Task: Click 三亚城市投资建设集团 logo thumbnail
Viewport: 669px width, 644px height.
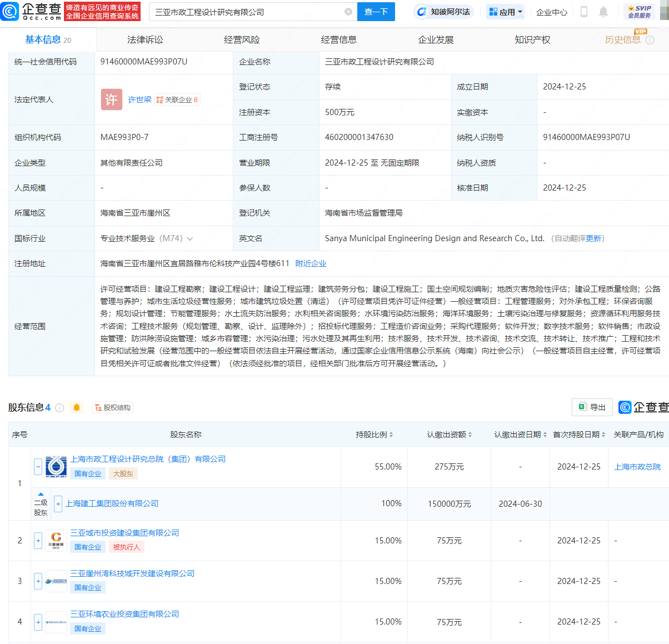Action: pos(56,540)
